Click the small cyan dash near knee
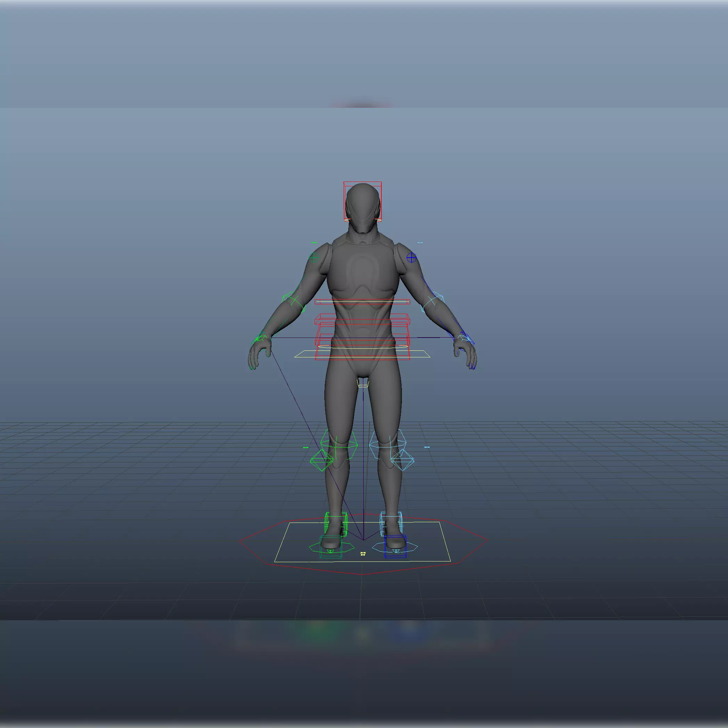 coord(427,447)
